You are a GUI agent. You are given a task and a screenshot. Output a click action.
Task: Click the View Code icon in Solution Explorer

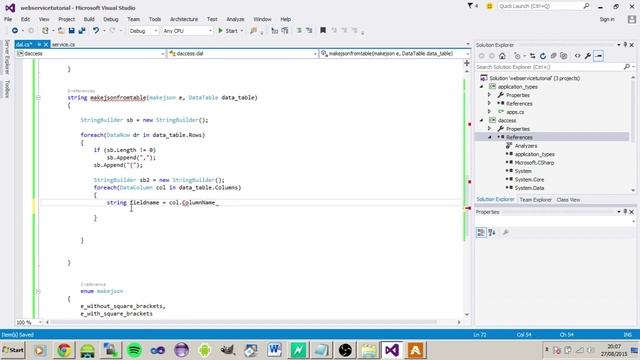(x=578, y=56)
